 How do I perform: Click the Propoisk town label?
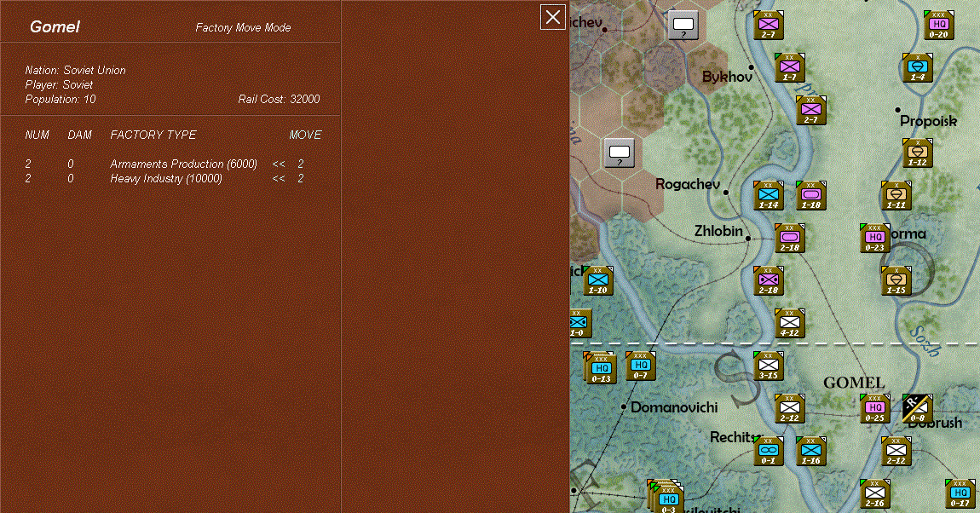click(928, 121)
